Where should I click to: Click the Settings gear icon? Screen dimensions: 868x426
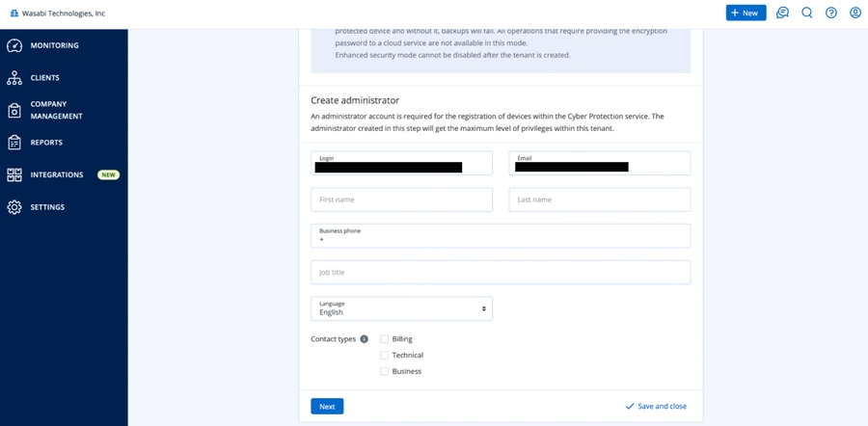14,207
